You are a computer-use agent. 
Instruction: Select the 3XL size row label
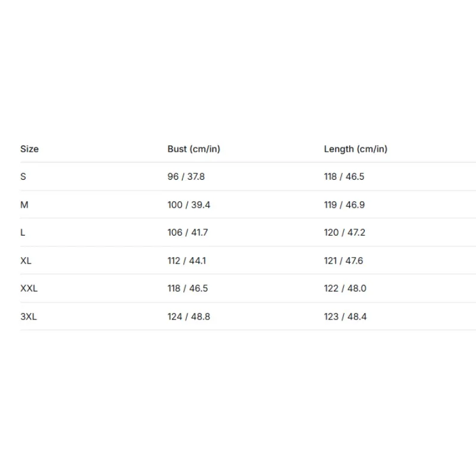tap(29, 317)
